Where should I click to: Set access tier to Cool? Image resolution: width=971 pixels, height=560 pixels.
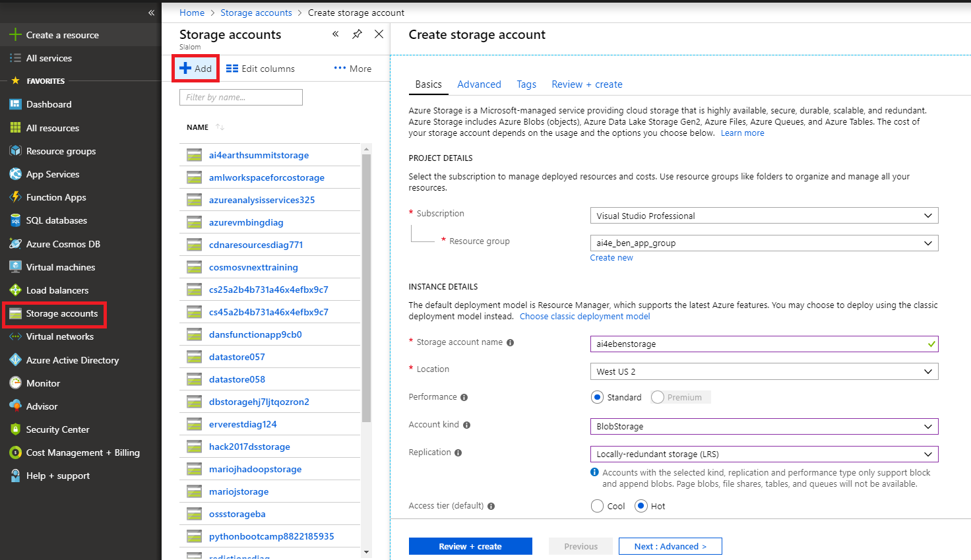(x=598, y=505)
